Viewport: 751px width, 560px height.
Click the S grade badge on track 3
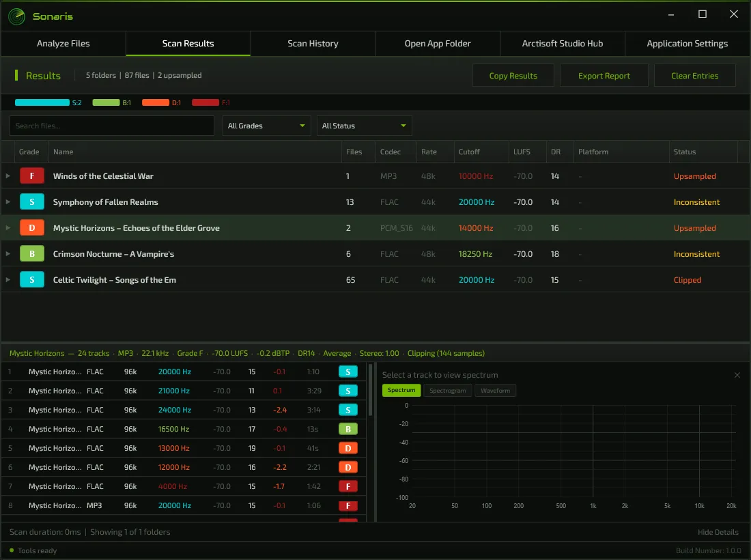348,410
